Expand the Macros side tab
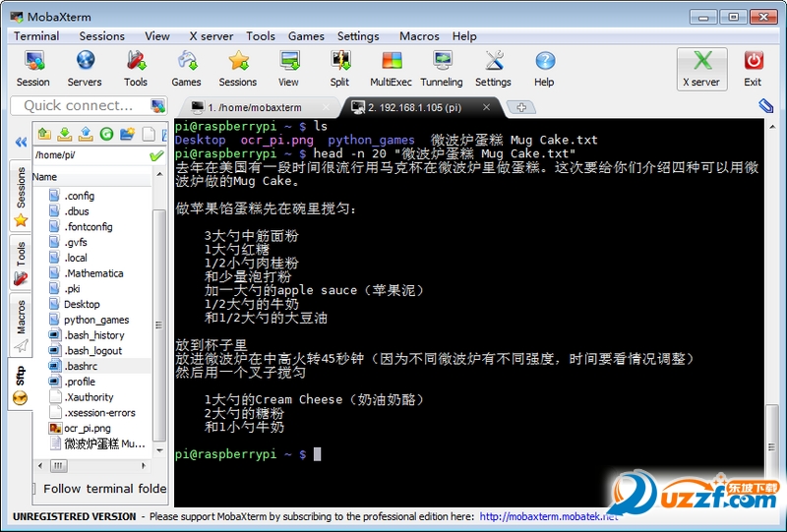This screenshot has width=787, height=532. coord(21,325)
